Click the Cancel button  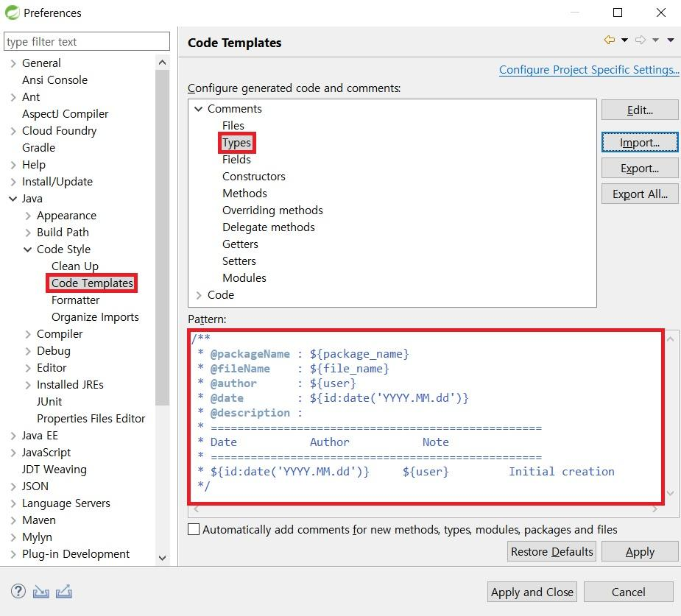pos(628,592)
